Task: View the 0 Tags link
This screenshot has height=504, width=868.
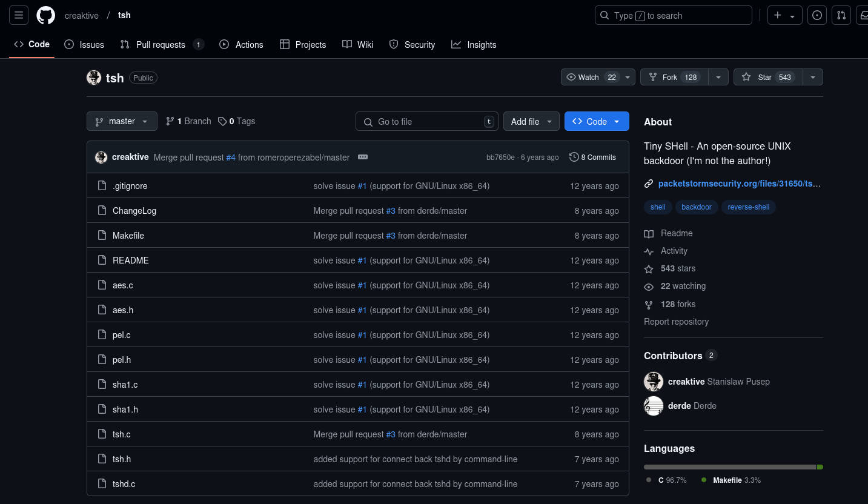Action: (237, 121)
